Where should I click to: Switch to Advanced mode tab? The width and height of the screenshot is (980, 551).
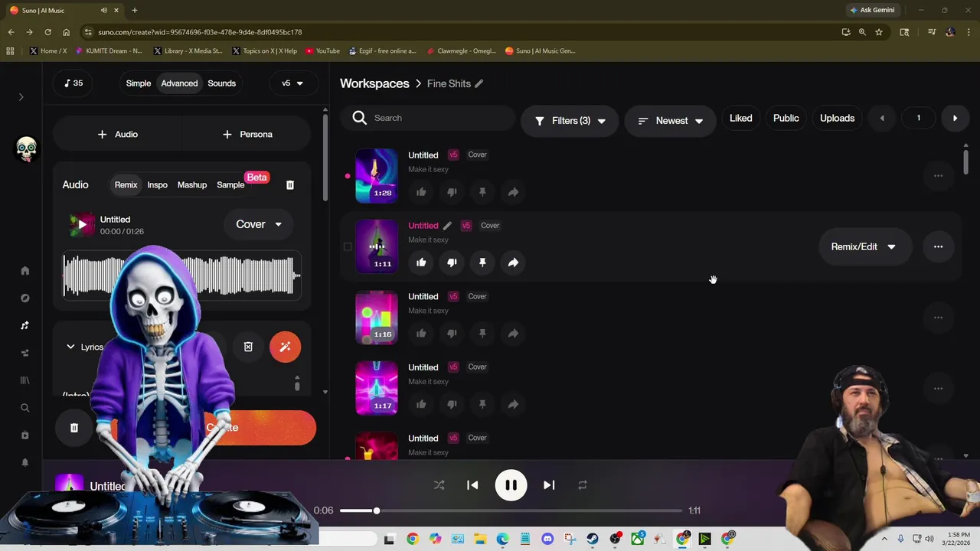coord(179,83)
